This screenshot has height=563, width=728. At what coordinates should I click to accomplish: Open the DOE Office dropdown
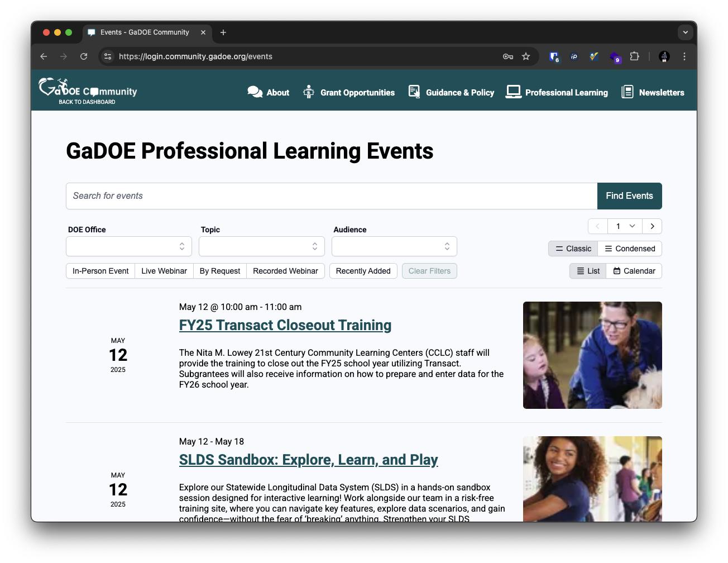[x=128, y=246]
